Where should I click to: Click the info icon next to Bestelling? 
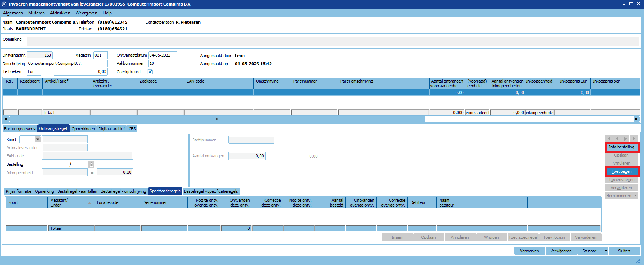(91, 164)
